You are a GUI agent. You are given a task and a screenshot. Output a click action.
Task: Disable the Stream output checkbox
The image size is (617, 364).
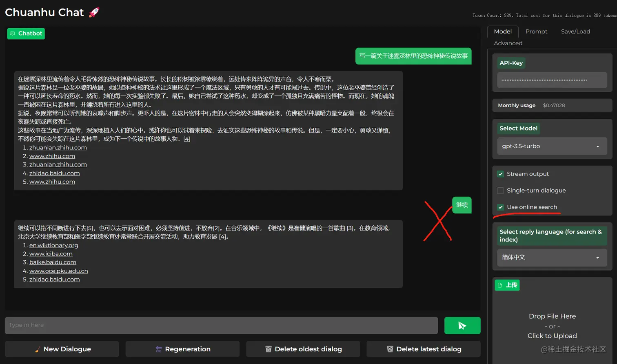(x=501, y=174)
